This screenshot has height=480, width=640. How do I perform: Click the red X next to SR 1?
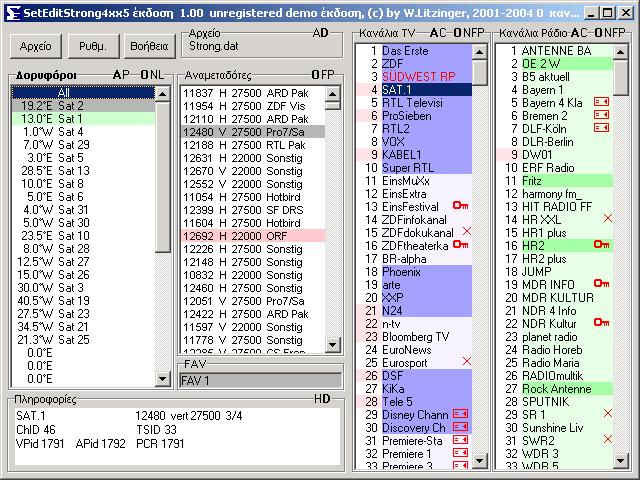(608, 413)
